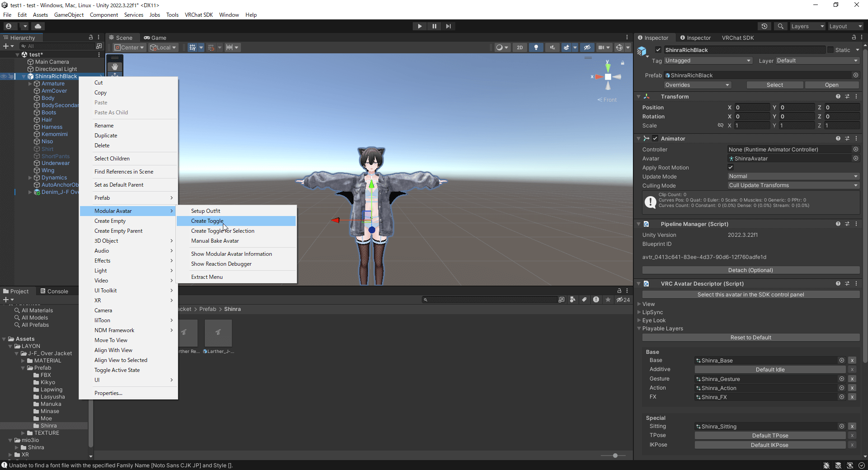Toggle scene gizmo rotation lock
Image resolution: width=868 pixels, height=470 pixels.
coord(623,63)
